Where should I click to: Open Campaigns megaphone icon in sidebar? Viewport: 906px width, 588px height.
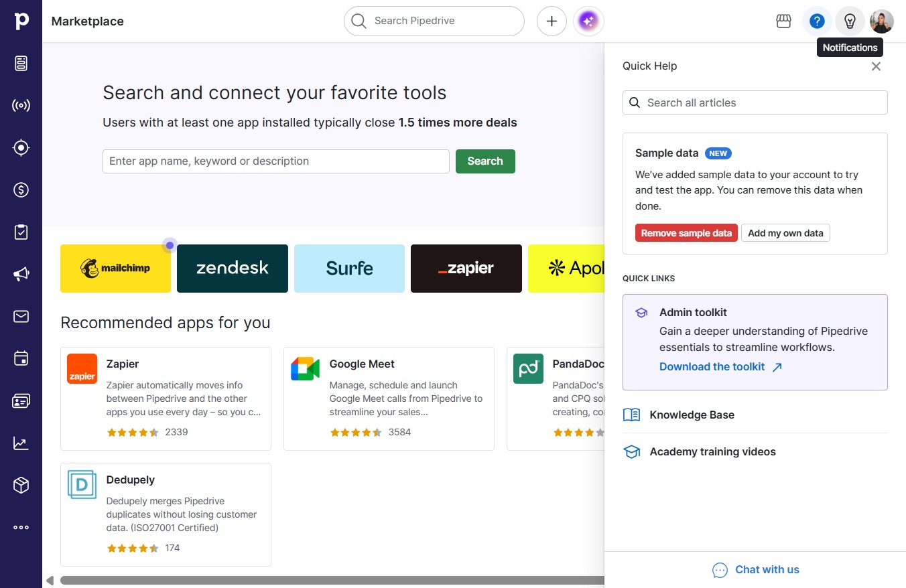pyautogui.click(x=21, y=274)
